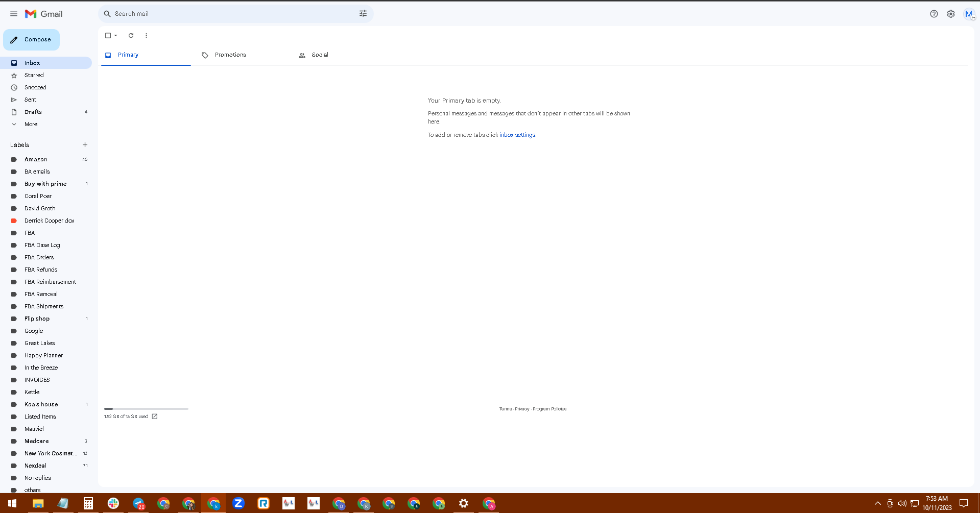Open Windows notification center
Image resolution: width=980 pixels, height=513 pixels.
[964, 503]
